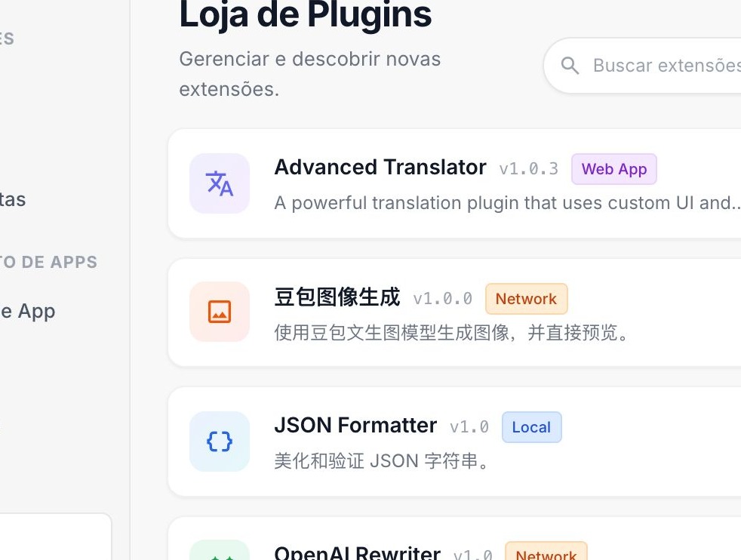Click the Network badge on 豆包图像生成

pos(526,299)
